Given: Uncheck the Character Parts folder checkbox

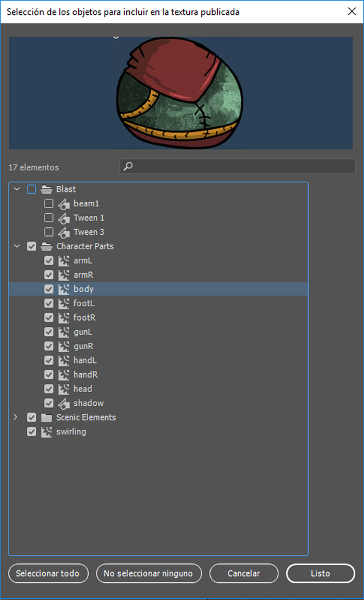Looking at the screenshot, I should point(32,246).
